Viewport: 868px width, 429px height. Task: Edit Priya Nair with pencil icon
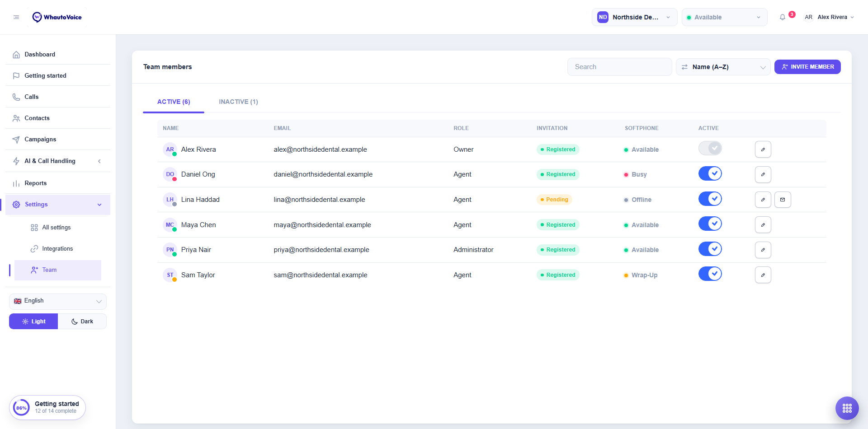(763, 250)
